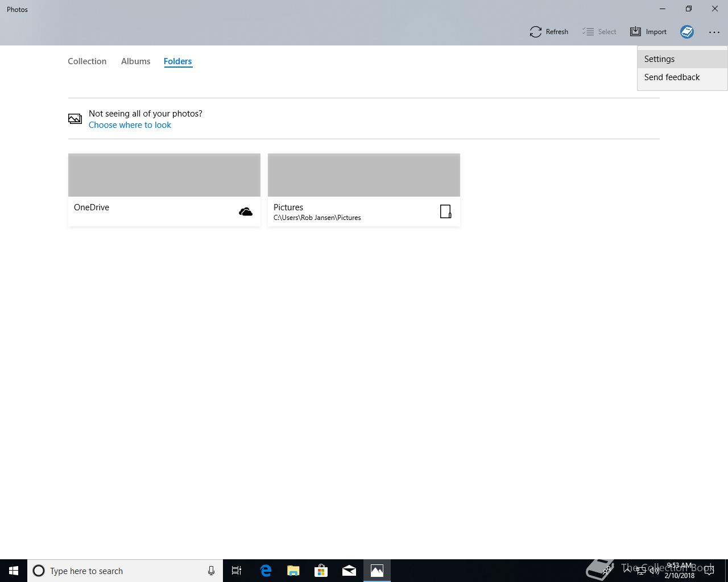
Task: Select the Folders tab
Action: [177, 61]
